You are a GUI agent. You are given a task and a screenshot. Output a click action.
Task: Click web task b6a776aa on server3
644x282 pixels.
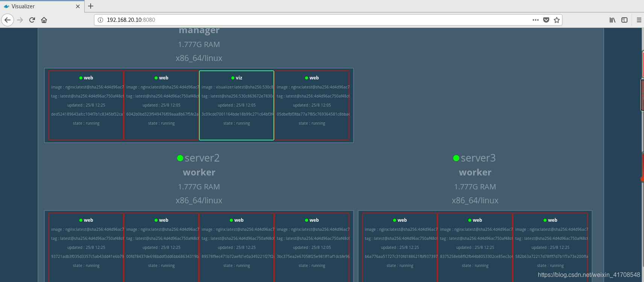coord(400,247)
